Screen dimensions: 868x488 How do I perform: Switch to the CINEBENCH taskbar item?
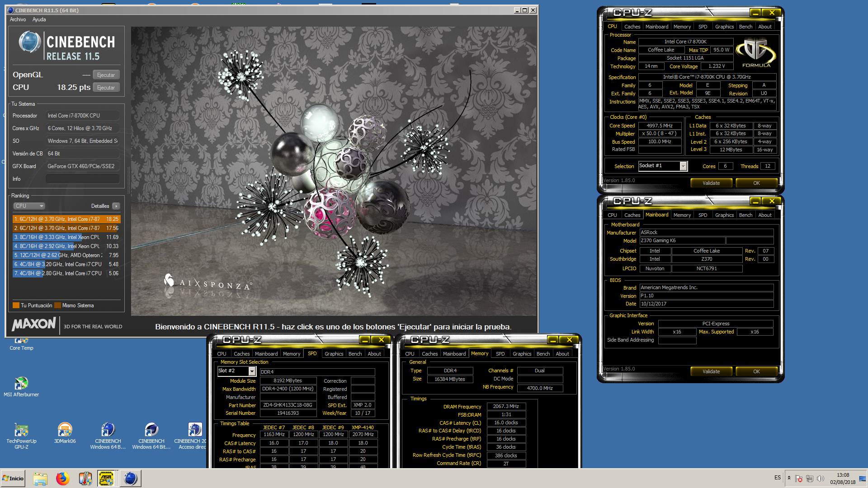130,479
